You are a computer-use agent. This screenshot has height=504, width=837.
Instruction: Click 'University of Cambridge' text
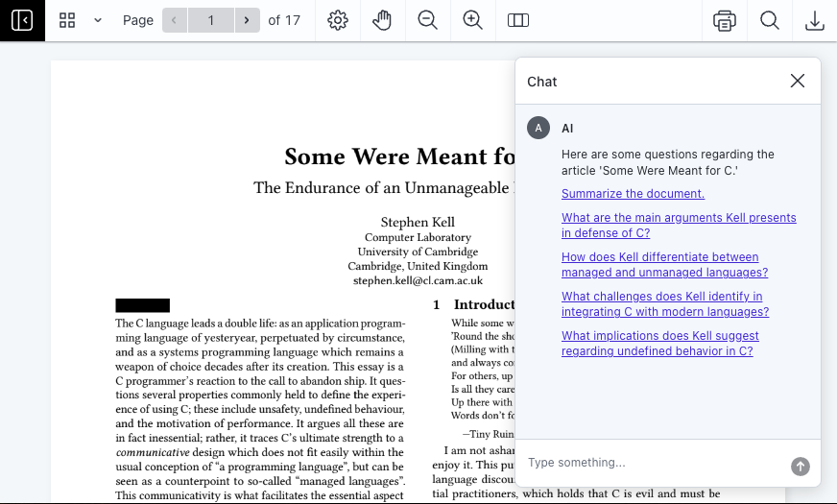(418, 252)
